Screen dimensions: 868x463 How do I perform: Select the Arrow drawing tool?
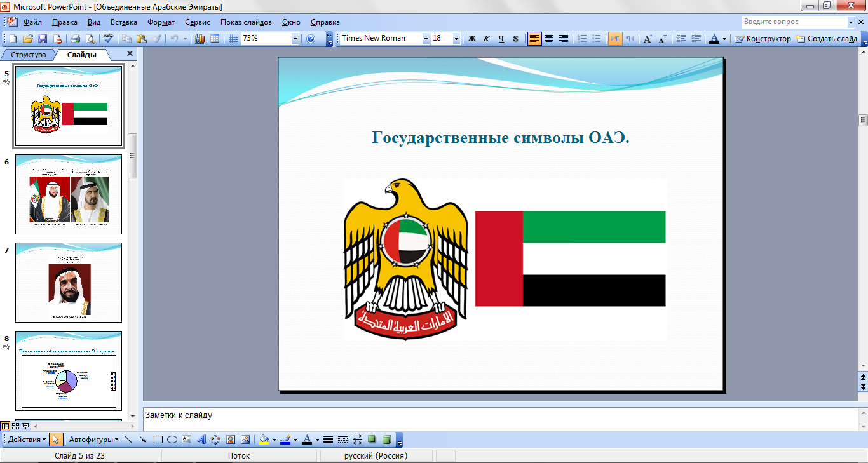click(x=143, y=440)
